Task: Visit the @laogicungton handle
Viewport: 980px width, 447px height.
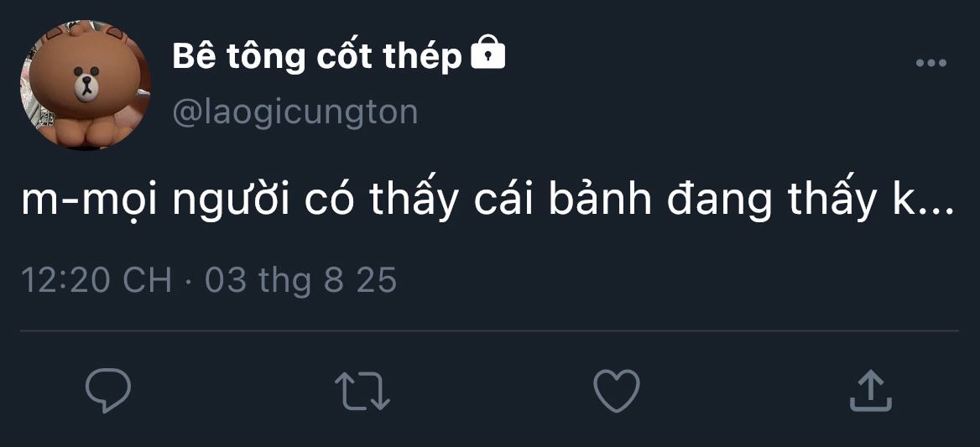Action: (295, 112)
